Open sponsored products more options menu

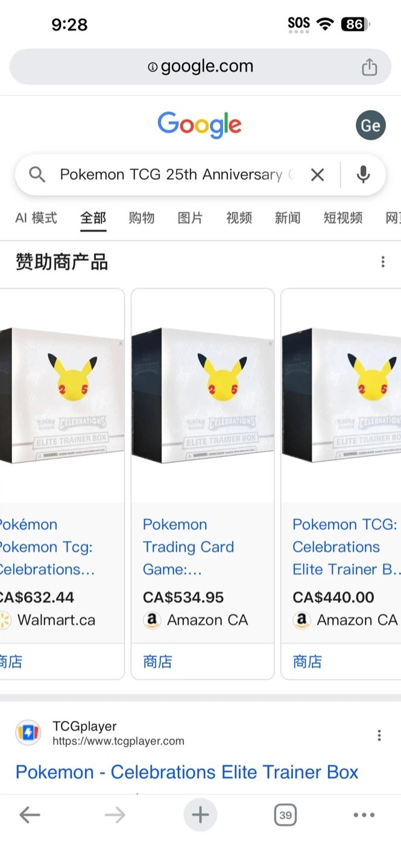(382, 262)
